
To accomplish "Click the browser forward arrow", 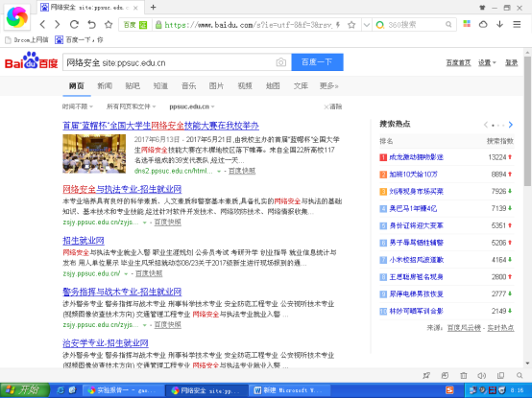I will 58,24.
